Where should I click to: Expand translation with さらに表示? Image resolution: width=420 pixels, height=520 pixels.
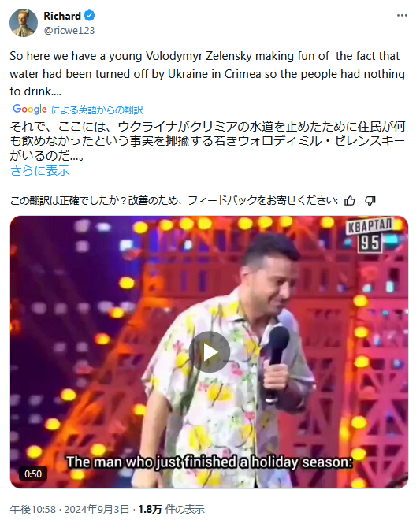tap(40, 170)
